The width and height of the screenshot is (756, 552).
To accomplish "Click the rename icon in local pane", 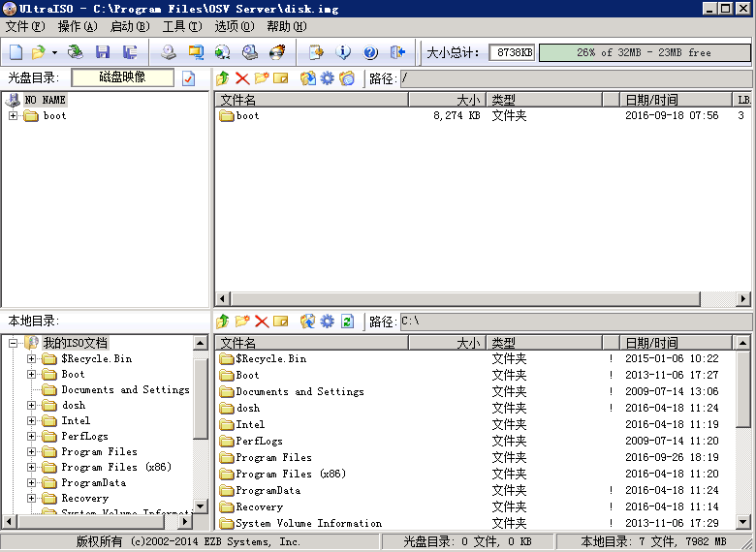I will point(281,321).
